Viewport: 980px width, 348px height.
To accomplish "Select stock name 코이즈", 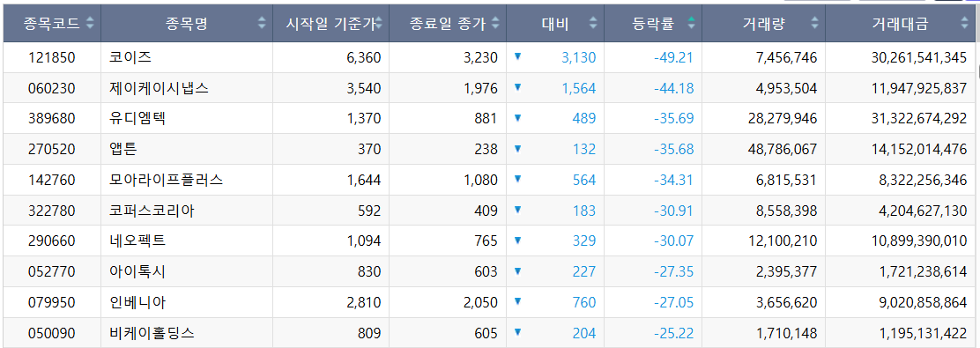I will (x=130, y=57).
